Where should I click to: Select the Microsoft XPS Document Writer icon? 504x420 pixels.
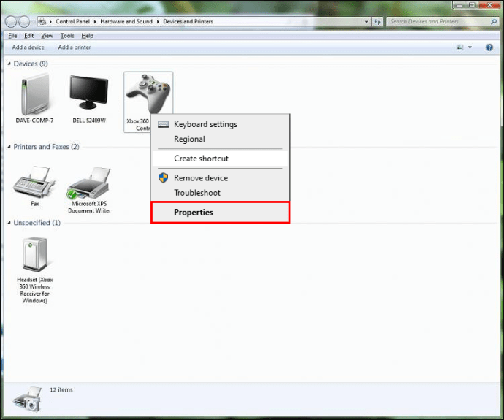click(89, 183)
